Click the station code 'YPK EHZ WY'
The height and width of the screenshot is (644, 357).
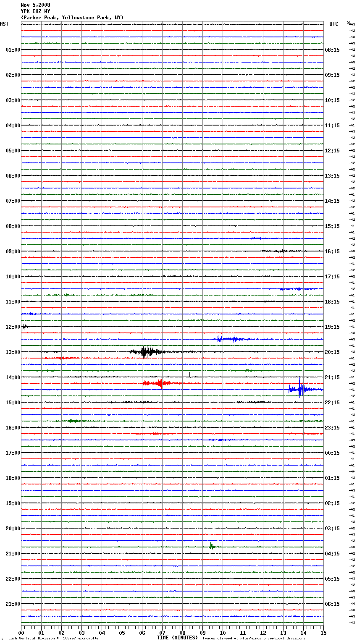[35, 11]
